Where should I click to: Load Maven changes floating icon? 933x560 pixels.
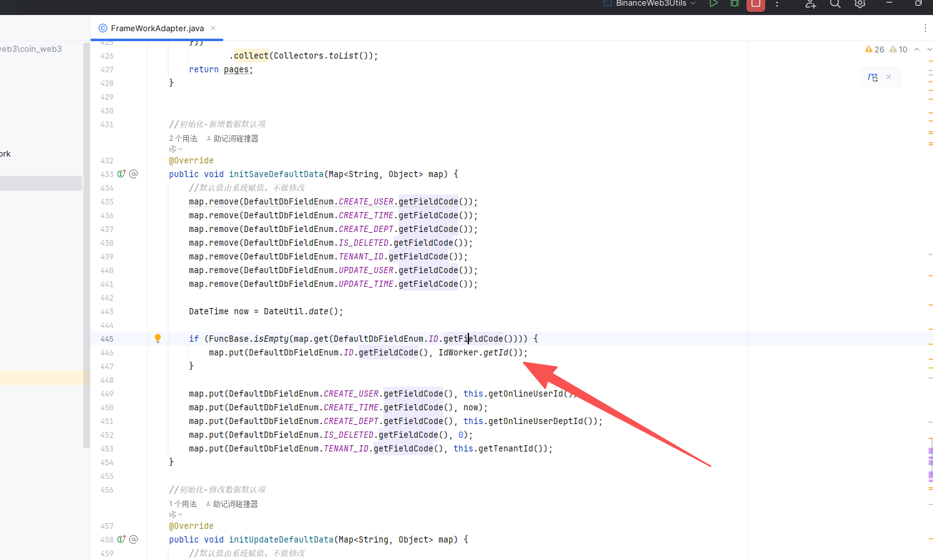[873, 77]
